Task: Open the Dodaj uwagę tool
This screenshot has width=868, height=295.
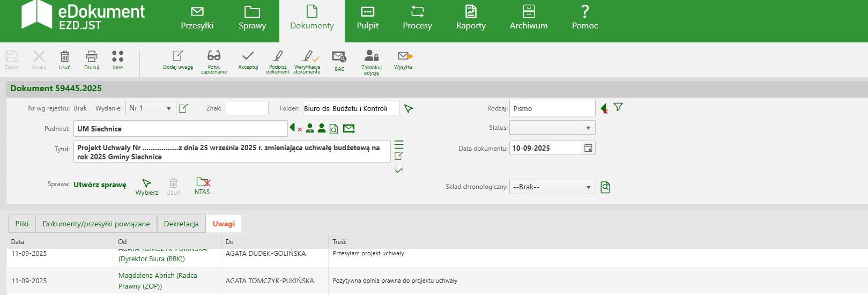Action: pyautogui.click(x=178, y=57)
